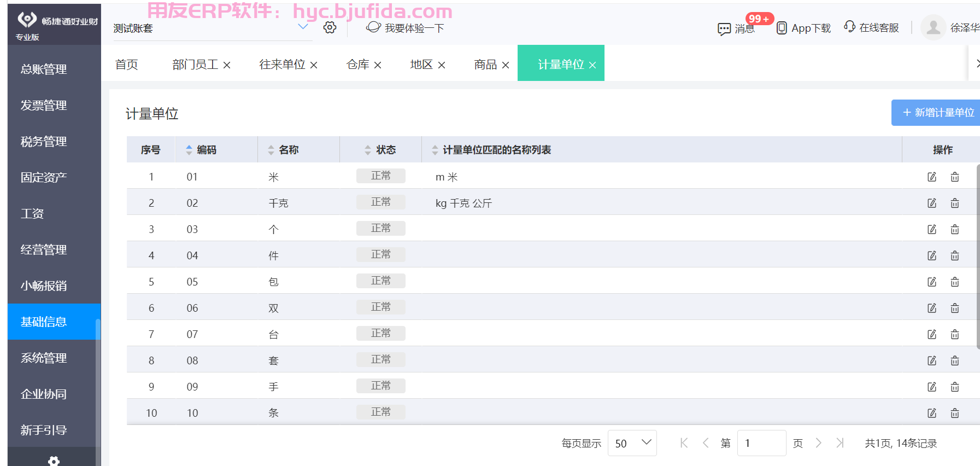Delete the row for unit 件
Image resolution: width=980 pixels, height=466 pixels.
955,255
